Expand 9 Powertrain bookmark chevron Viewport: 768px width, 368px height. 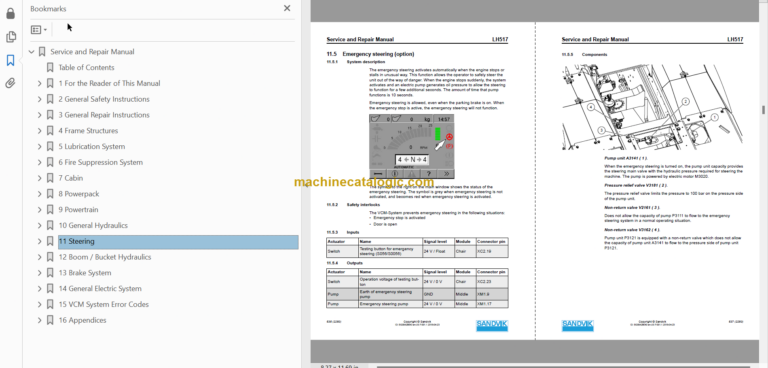click(x=40, y=210)
